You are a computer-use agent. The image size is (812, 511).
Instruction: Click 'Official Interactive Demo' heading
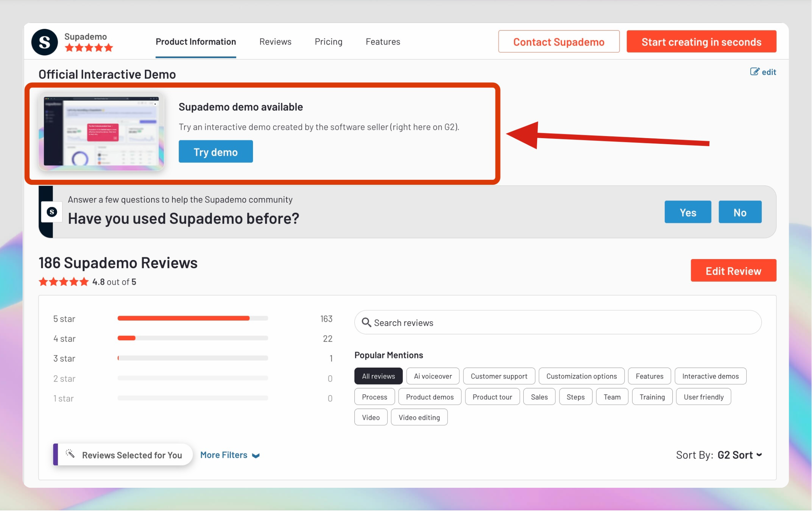[107, 74]
